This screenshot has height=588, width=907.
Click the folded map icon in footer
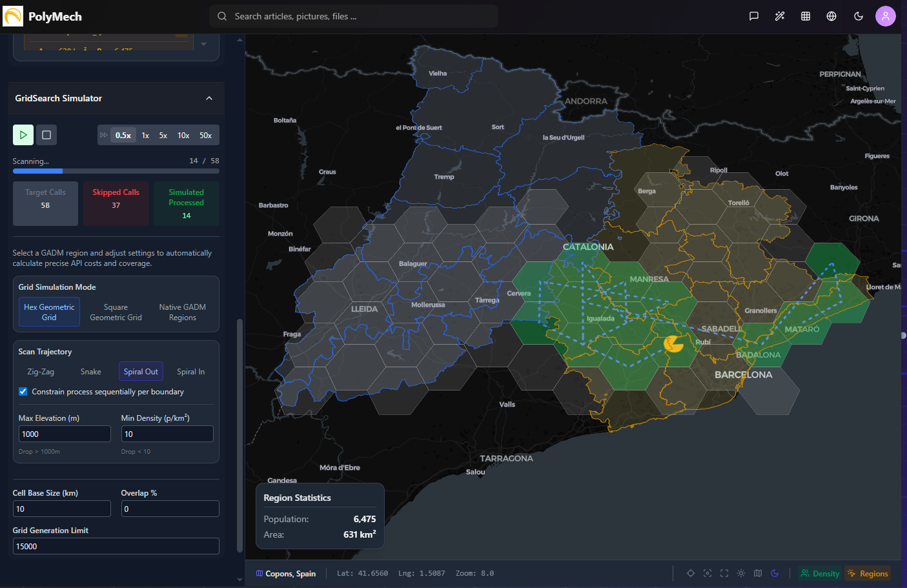point(758,573)
